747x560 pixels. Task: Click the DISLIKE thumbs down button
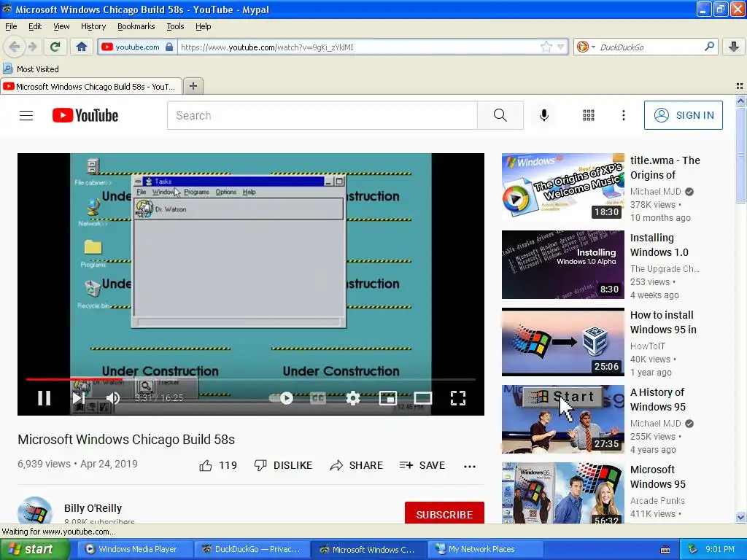click(284, 465)
